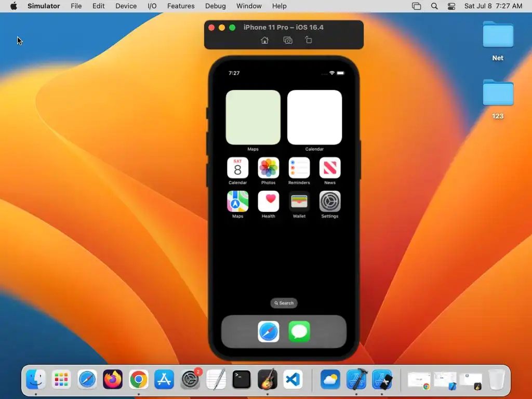The height and width of the screenshot is (399, 532).
Task: Open Control Center in the menu bar
Action: coord(451,6)
